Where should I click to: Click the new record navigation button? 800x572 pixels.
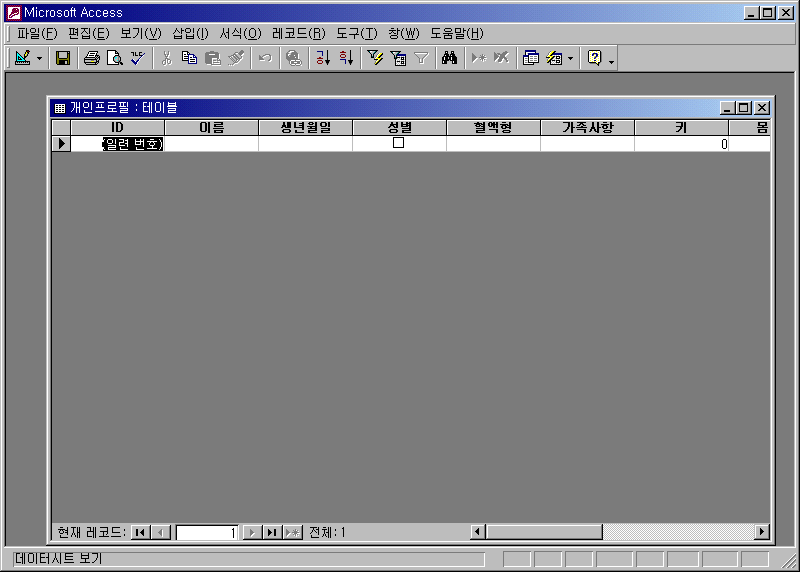point(293,533)
